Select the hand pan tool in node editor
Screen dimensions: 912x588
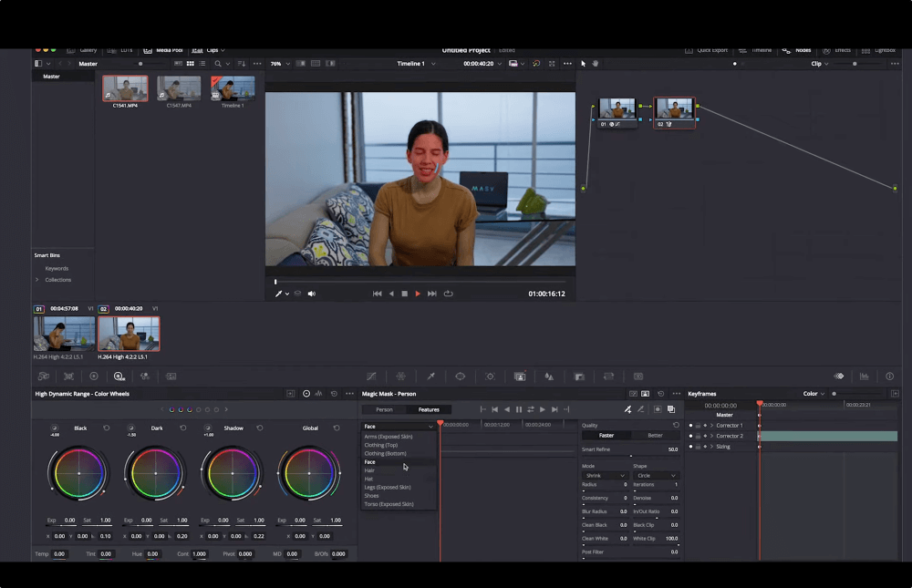click(x=595, y=64)
